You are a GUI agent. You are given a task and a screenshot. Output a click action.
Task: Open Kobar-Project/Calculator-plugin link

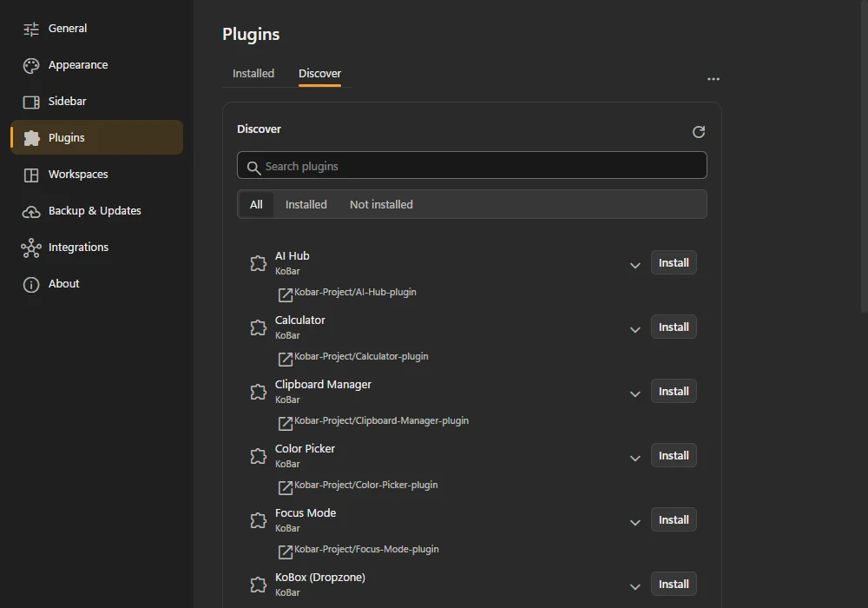point(361,356)
